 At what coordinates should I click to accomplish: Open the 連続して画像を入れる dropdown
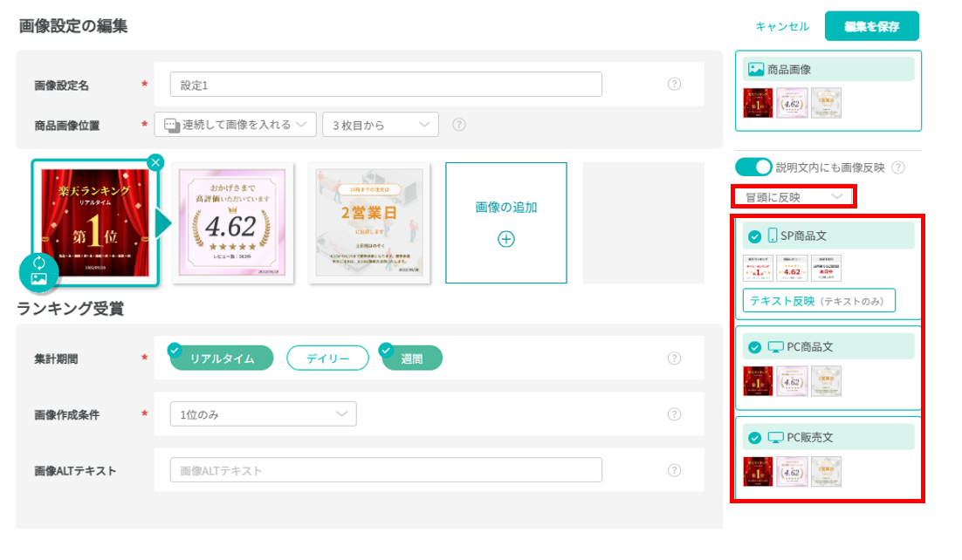click(235, 125)
